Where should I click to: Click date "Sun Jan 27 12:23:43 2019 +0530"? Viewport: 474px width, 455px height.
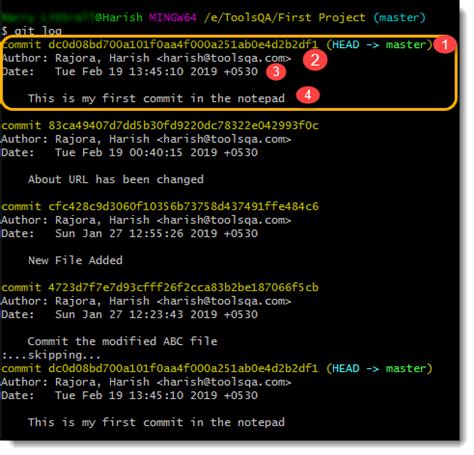click(156, 314)
